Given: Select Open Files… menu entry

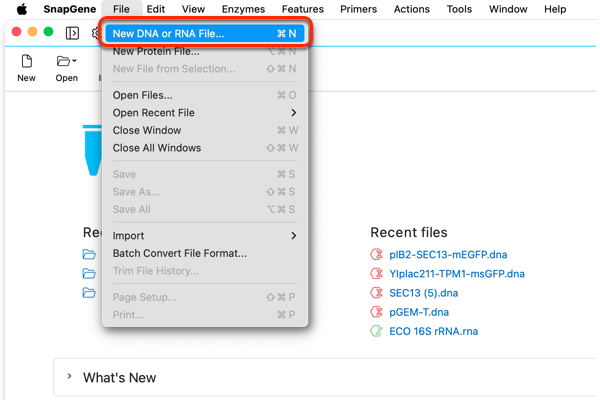Looking at the screenshot, I should click(x=205, y=95).
